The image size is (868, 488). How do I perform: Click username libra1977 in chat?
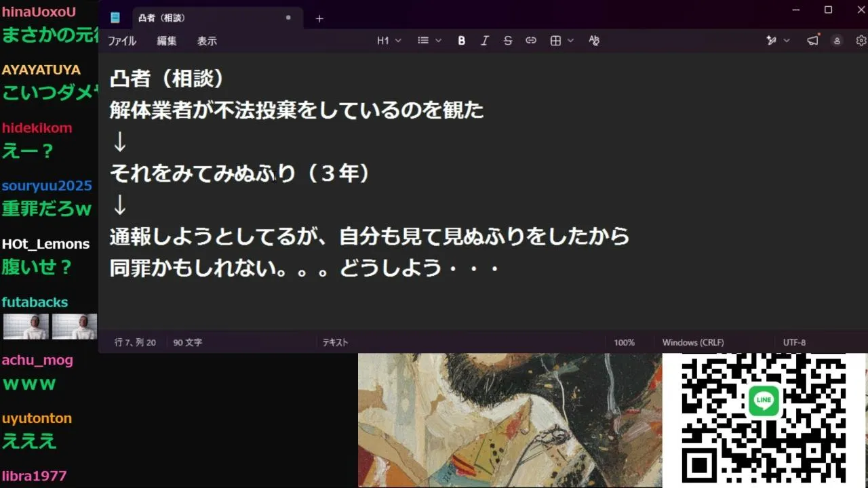(x=34, y=476)
